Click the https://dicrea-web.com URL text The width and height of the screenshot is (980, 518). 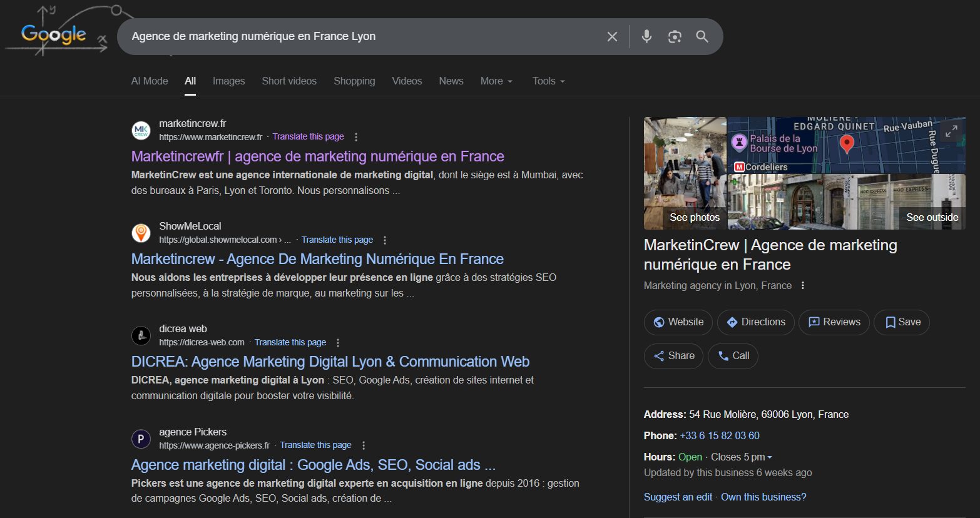click(202, 343)
